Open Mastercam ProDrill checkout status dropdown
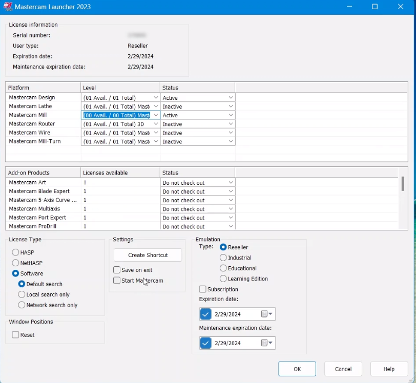416x384 pixels. point(198,226)
